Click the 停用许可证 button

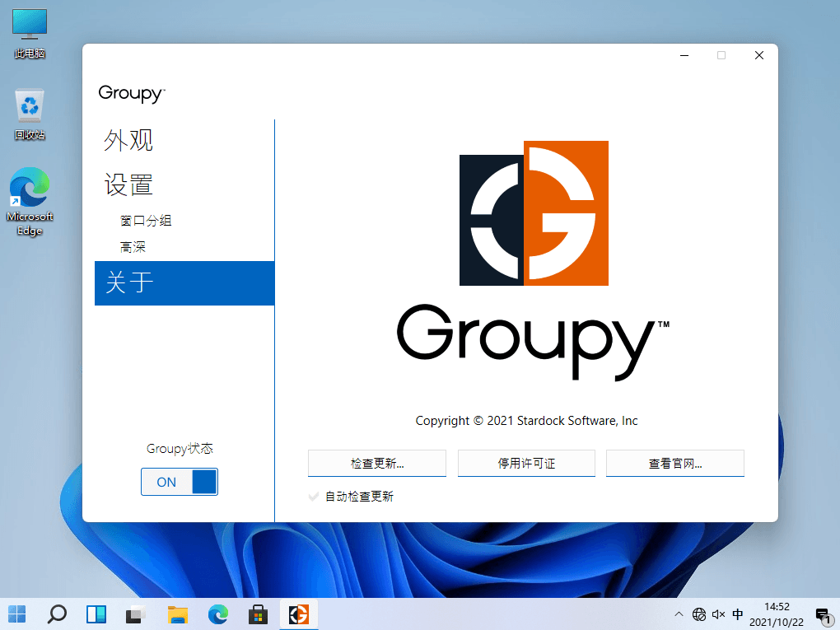click(526, 464)
